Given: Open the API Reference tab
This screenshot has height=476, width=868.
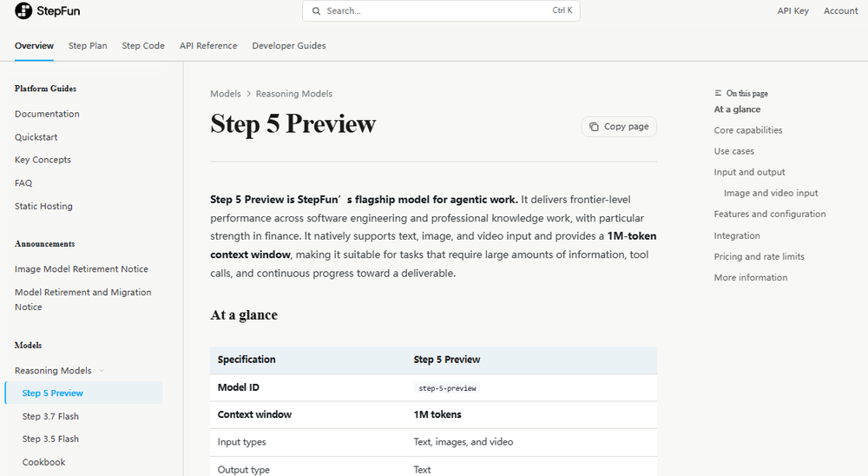Looking at the screenshot, I should point(208,45).
